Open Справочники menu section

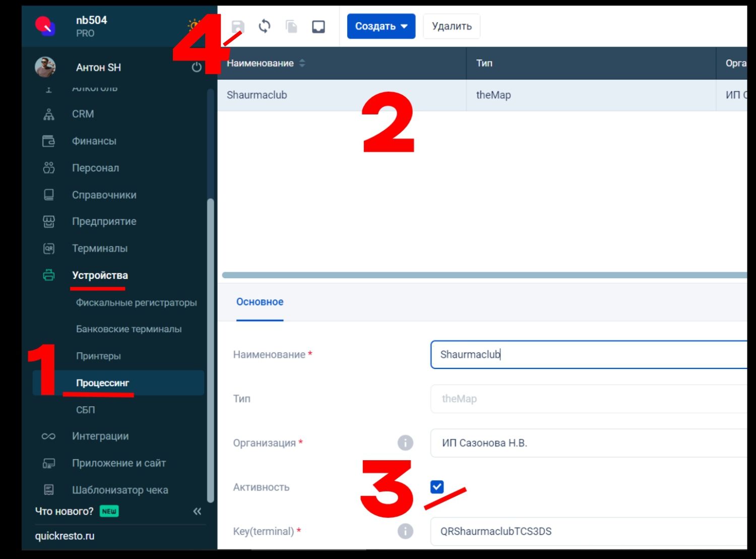(x=104, y=195)
